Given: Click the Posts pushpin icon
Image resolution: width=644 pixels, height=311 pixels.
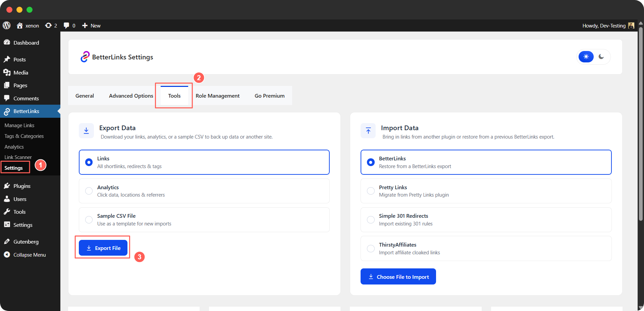Looking at the screenshot, I should 7,59.
